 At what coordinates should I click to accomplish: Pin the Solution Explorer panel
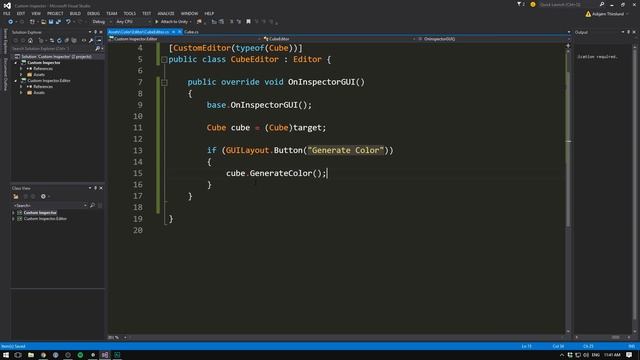(96, 32)
